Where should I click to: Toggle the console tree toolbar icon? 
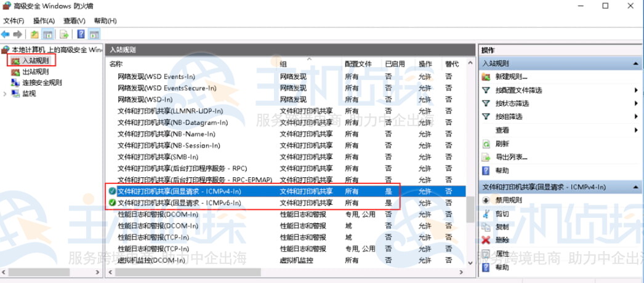(x=47, y=34)
